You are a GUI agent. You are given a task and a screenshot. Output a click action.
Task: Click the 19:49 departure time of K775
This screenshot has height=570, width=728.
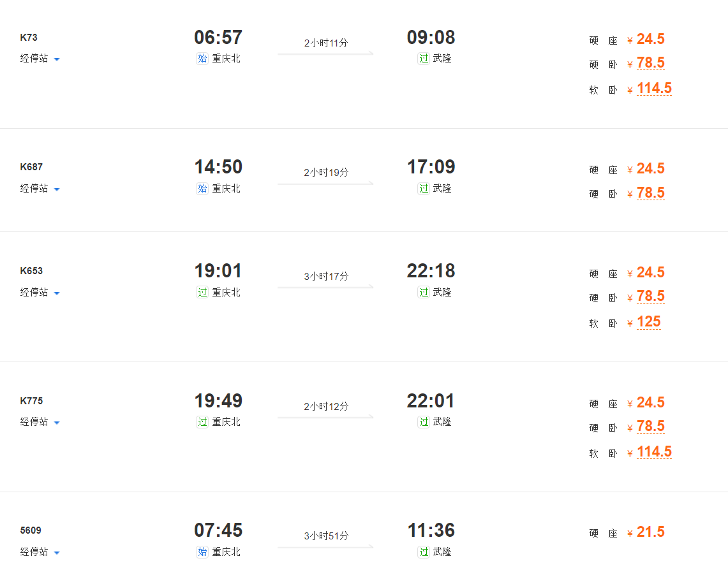[x=218, y=401]
